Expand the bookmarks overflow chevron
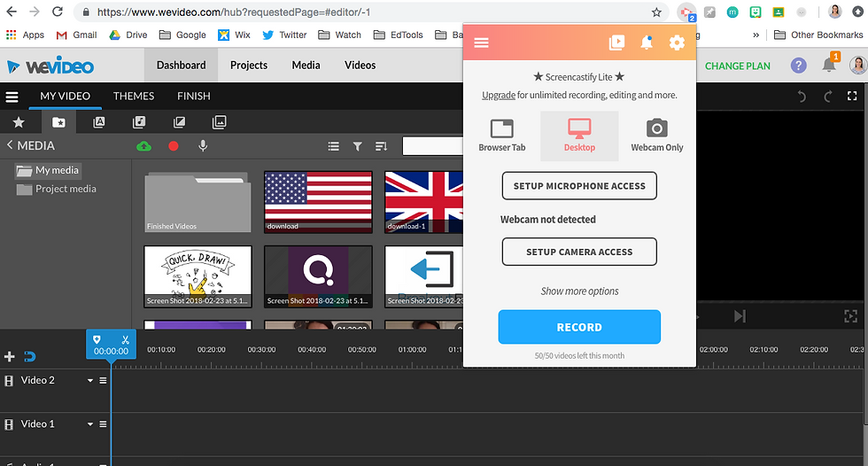868x466 pixels. [756, 35]
